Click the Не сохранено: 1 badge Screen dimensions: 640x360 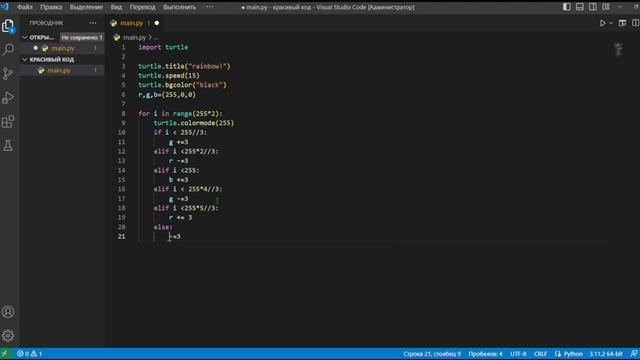click(82, 38)
